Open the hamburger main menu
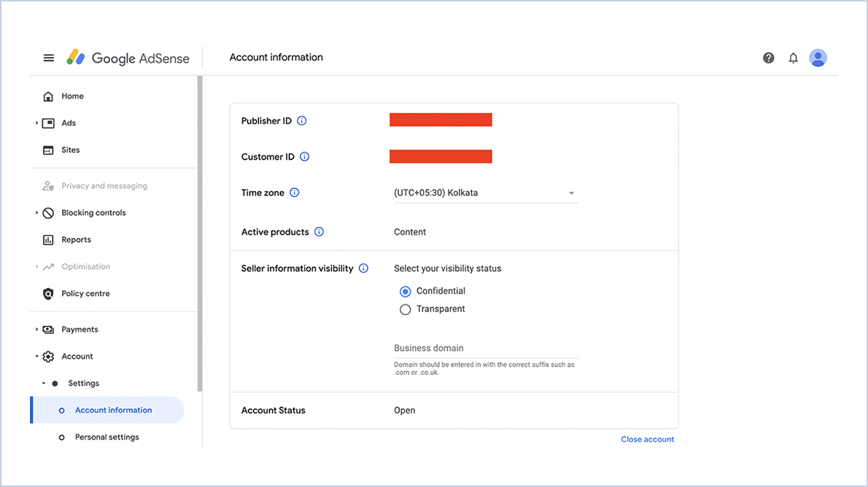Viewport: 868px width, 487px height. tap(49, 58)
